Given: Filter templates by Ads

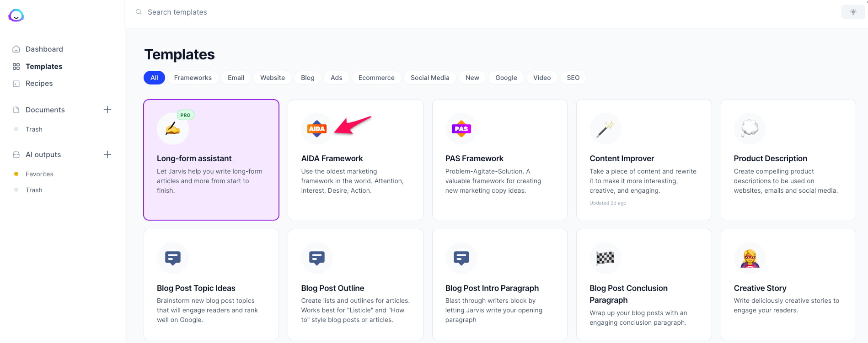Looking at the screenshot, I should [x=337, y=78].
